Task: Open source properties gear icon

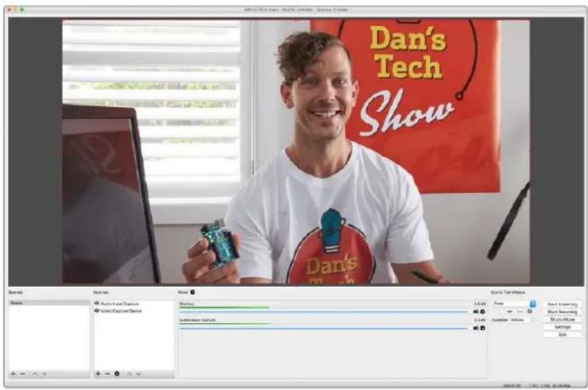Action: tap(117, 374)
